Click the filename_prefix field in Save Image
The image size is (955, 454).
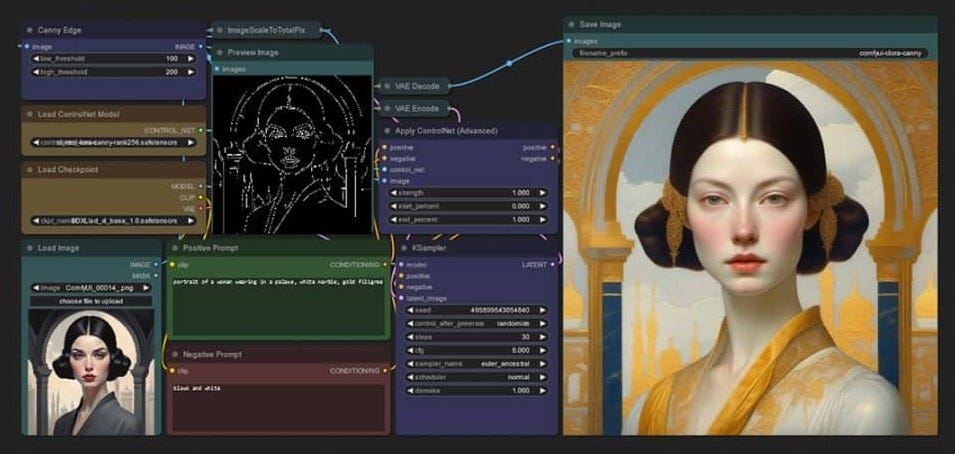750,53
